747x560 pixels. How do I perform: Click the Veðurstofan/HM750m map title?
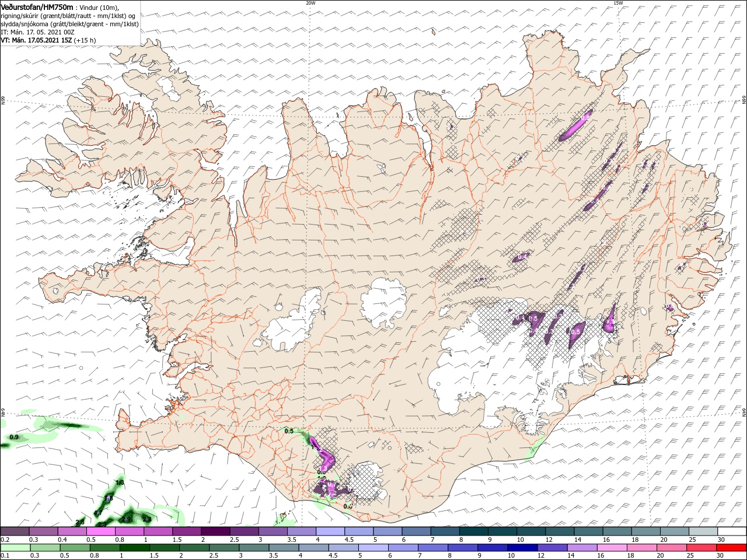pos(37,6)
